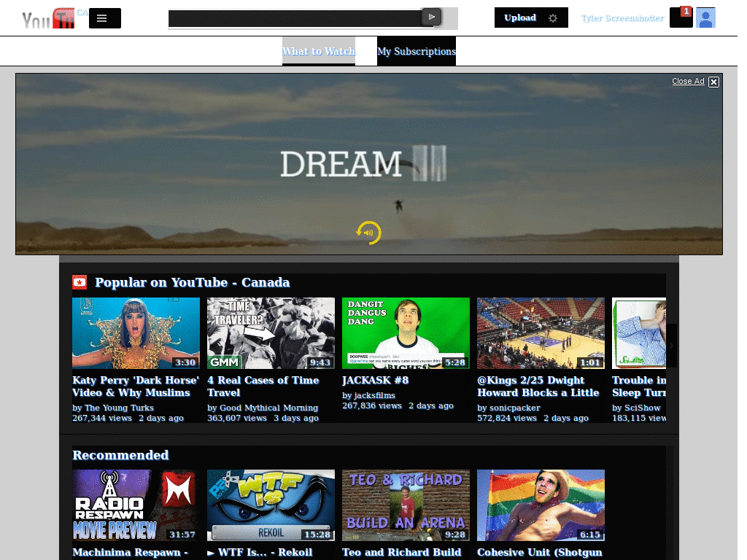Click "572,824 views" text
This screenshot has width=747, height=560.
507,418
